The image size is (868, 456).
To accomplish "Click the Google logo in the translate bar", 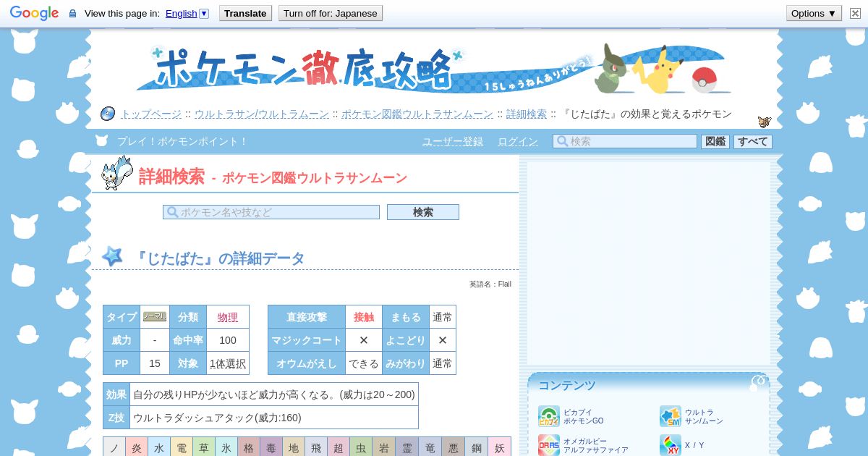I will point(34,13).
